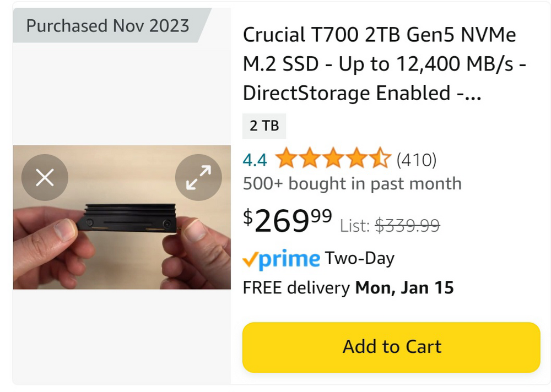Click the crossed-out $339.99 list price
This screenshot has height=392, width=551.
coord(407,225)
